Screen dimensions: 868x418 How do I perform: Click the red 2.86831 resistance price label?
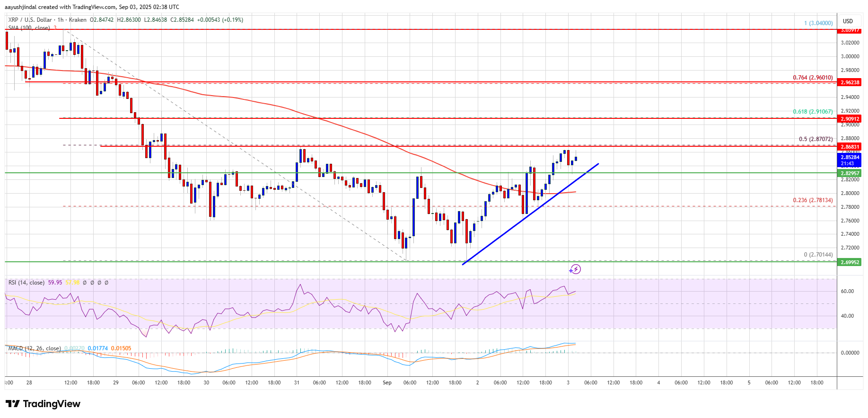click(850, 147)
